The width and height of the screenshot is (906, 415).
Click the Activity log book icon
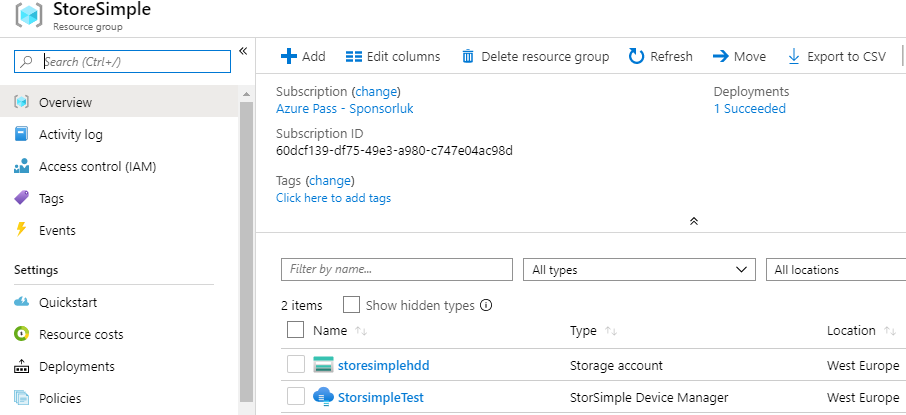pos(21,134)
